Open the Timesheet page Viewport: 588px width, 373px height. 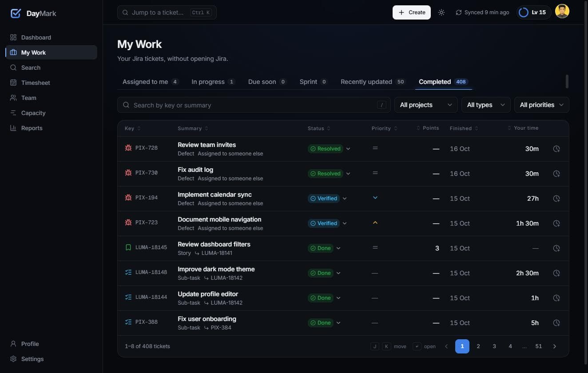(x=51, y=83)
